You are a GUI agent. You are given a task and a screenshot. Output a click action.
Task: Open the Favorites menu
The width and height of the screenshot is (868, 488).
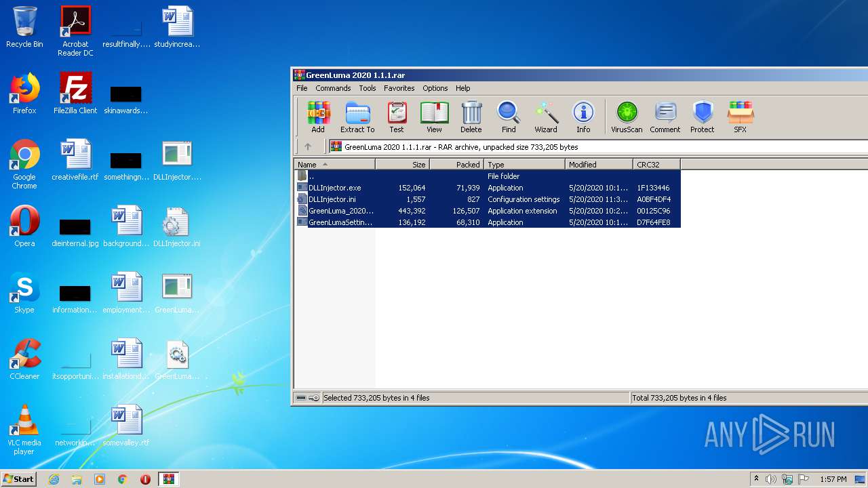[x=399, y=88]
